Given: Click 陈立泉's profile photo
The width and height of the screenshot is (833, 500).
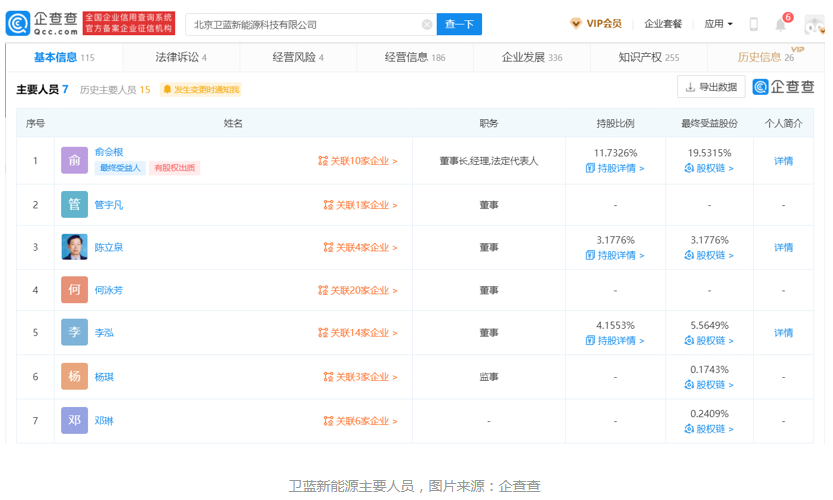Looking at the screenshot, I should (x=74, y=247).
